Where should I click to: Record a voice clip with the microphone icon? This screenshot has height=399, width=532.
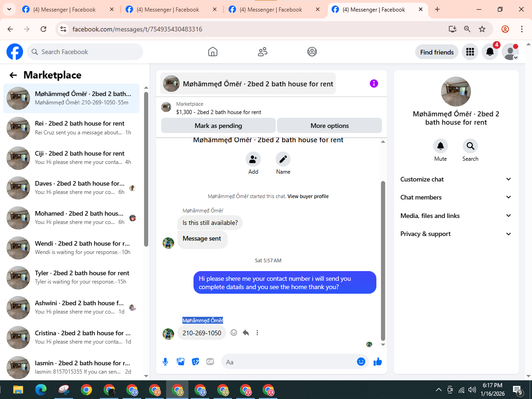click(x=165, y=362)
